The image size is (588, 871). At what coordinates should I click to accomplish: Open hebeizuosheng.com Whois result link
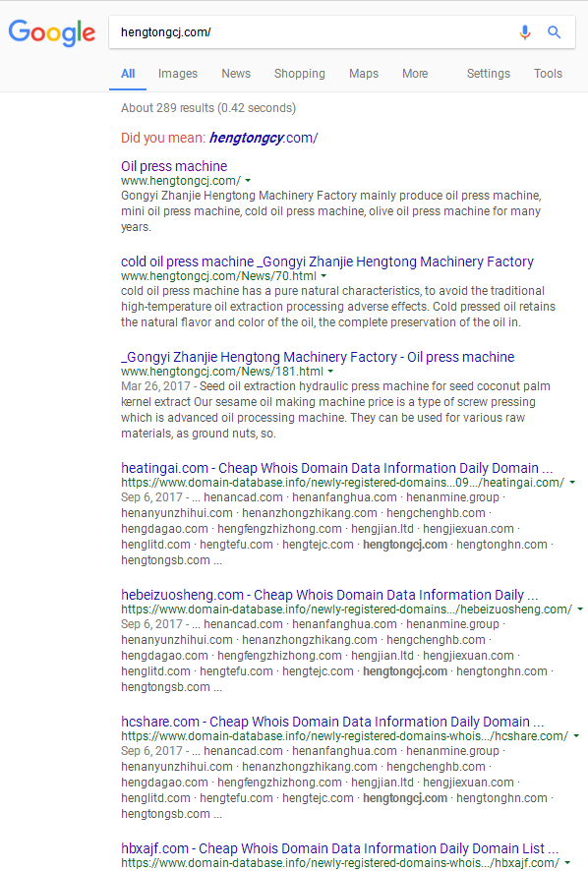click(329, 595)
